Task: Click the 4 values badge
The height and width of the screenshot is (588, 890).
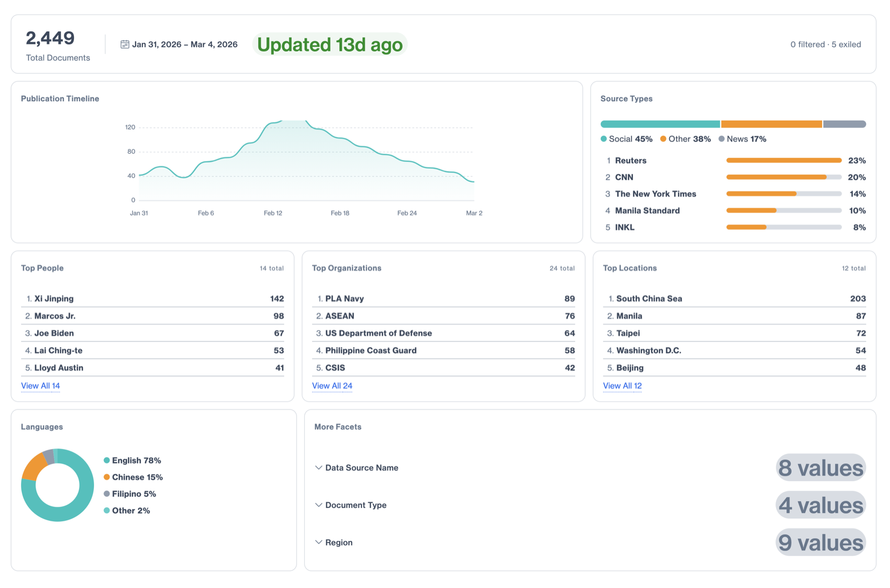Action: [821, 505]
